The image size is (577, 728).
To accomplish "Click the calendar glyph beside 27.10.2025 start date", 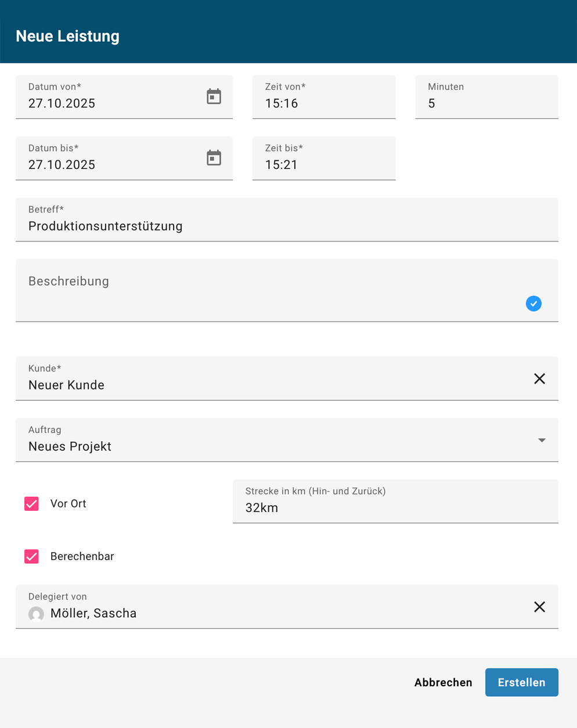I will (x=214, y=96).
